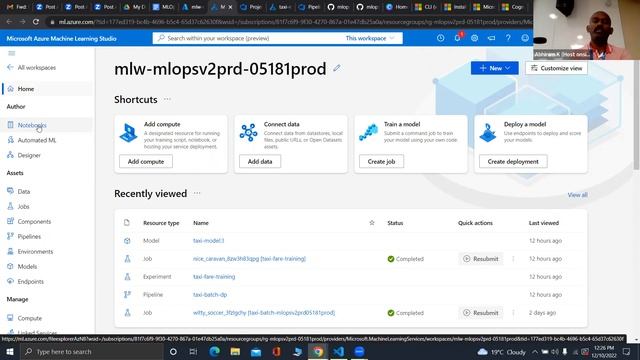Screen dimensions: 640x360
Task: Click the Create deployment button
Action: click(513, 161)
